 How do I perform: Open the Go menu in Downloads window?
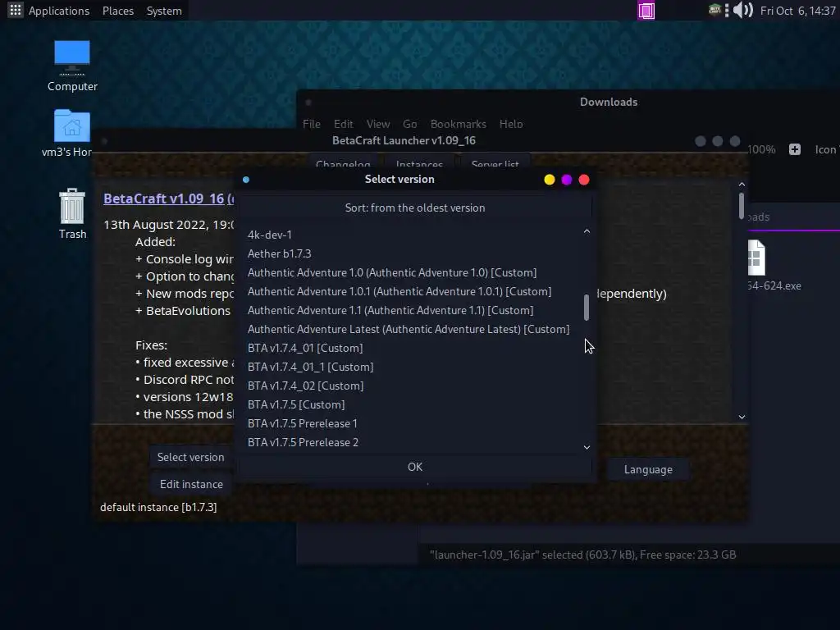pyautogui.click(x=410, y=124)
